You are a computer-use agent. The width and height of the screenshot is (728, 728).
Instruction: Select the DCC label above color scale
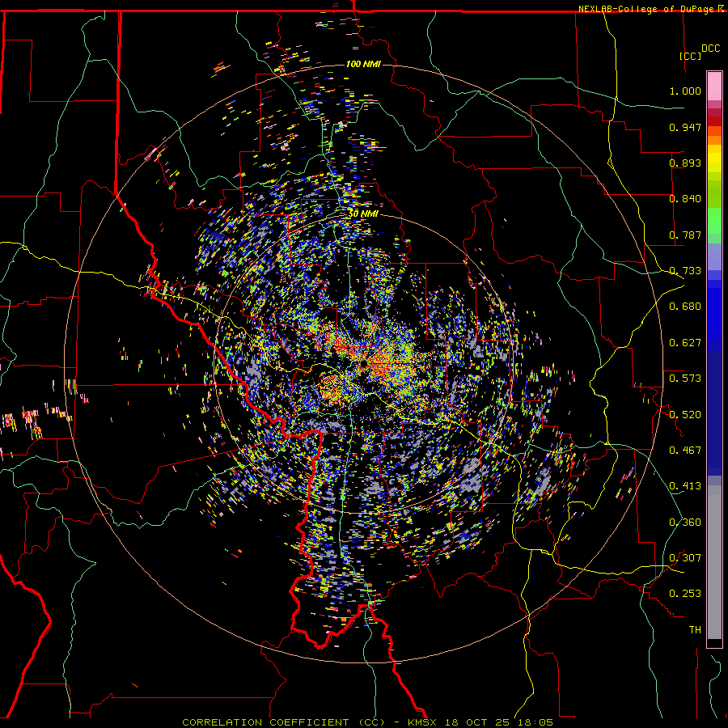710,49
